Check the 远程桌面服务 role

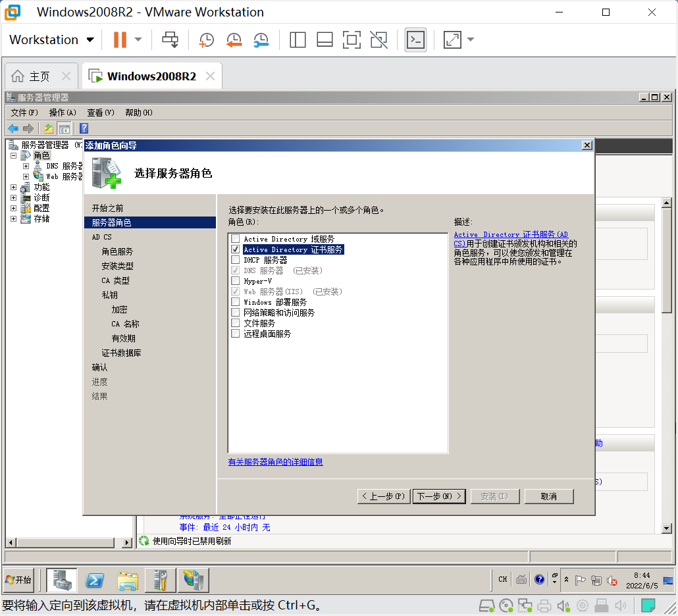[x=235, y=334]
